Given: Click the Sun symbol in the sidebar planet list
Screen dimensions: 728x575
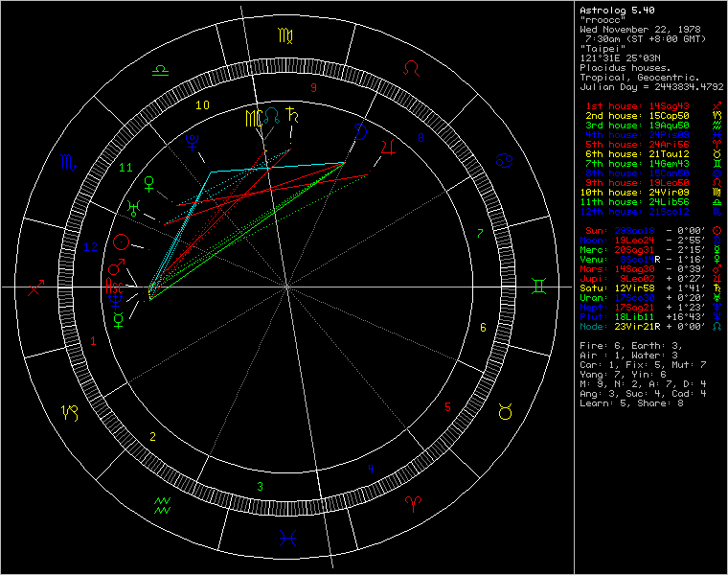Looking at the screenshot, I should tap(717, 230).
